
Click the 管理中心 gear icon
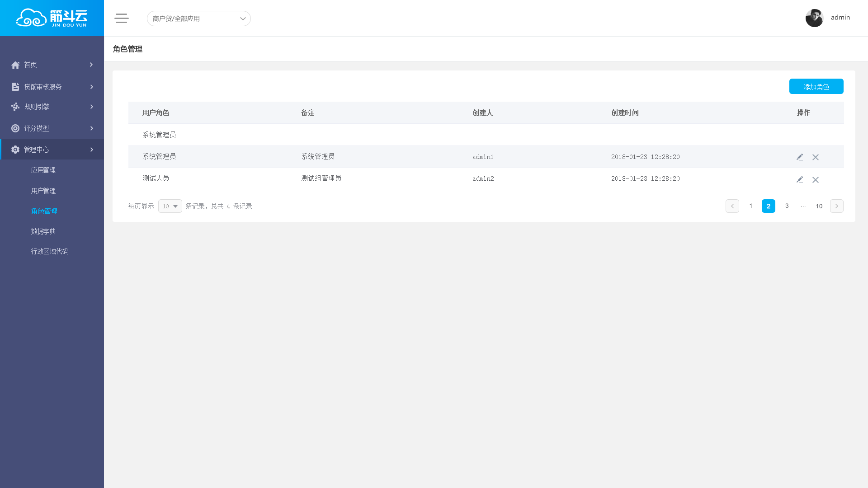[15, 150]
